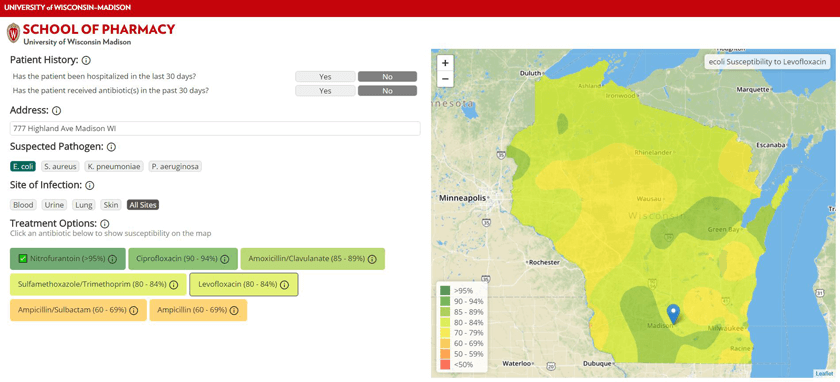Open University of Wisconsin-Madison header link

[x=68, y=8]
